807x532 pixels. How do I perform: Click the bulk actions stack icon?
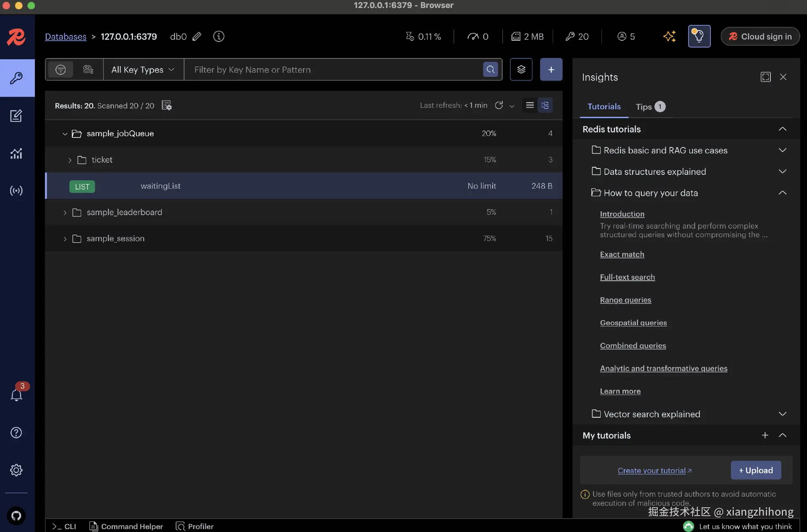(521, 69)
